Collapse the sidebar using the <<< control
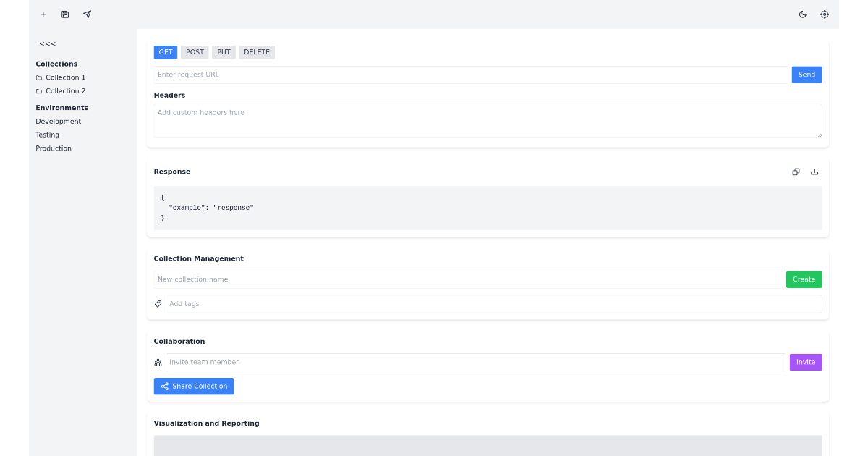The image size is (868, 456). coord(46,43)
